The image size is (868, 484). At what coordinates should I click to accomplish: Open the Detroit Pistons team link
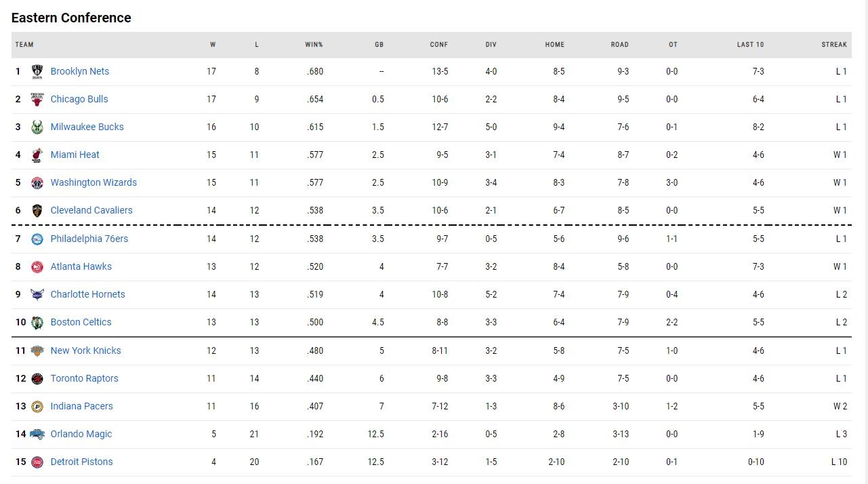[x=81, y=462]
